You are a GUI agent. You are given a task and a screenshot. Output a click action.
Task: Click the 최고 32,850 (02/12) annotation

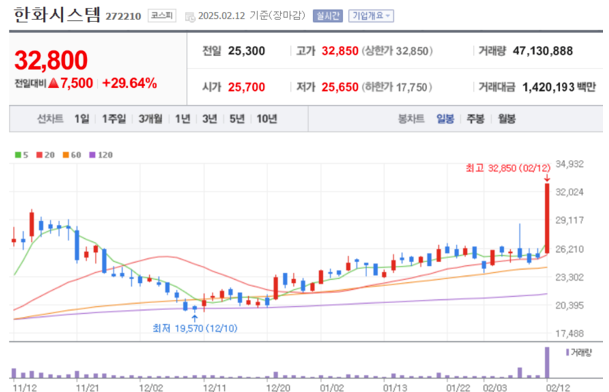(508, 168)
